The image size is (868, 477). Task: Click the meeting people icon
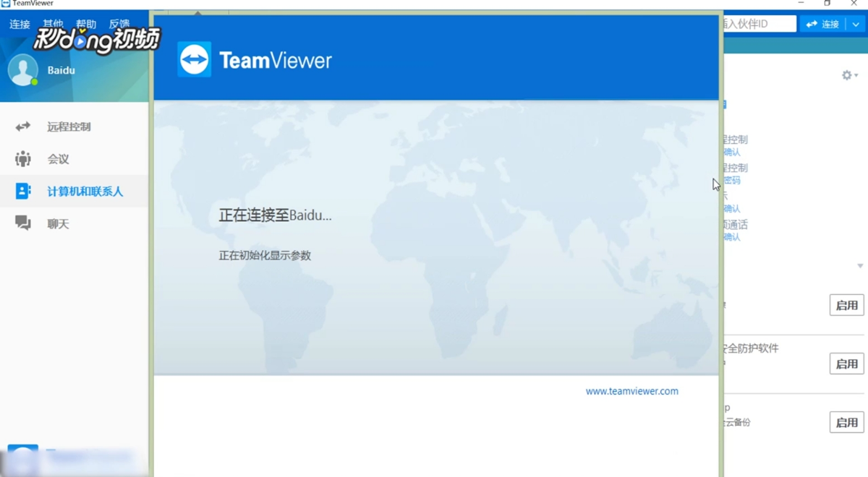tap(23, 159)
